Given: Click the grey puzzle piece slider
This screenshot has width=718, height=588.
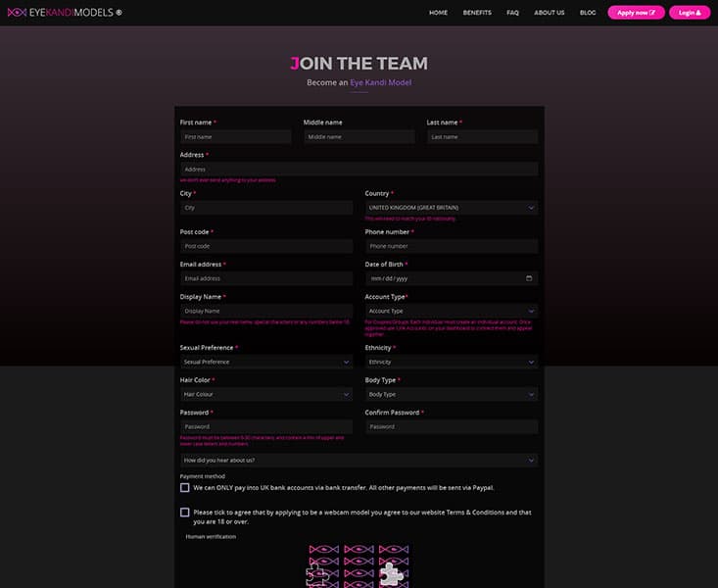Looking at the screenshot, I should [392, 574].
